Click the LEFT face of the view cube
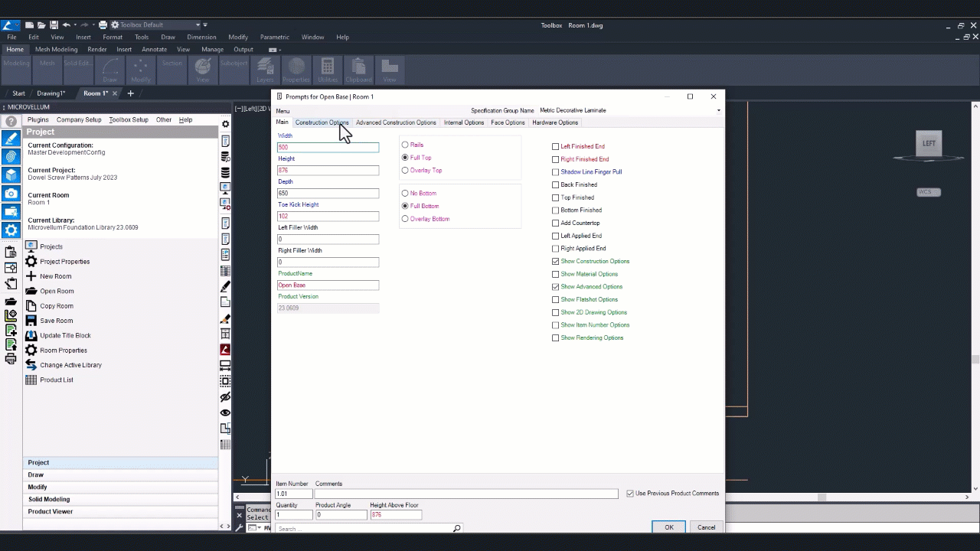Screen dimensions: 980x551 click(929, 143)
